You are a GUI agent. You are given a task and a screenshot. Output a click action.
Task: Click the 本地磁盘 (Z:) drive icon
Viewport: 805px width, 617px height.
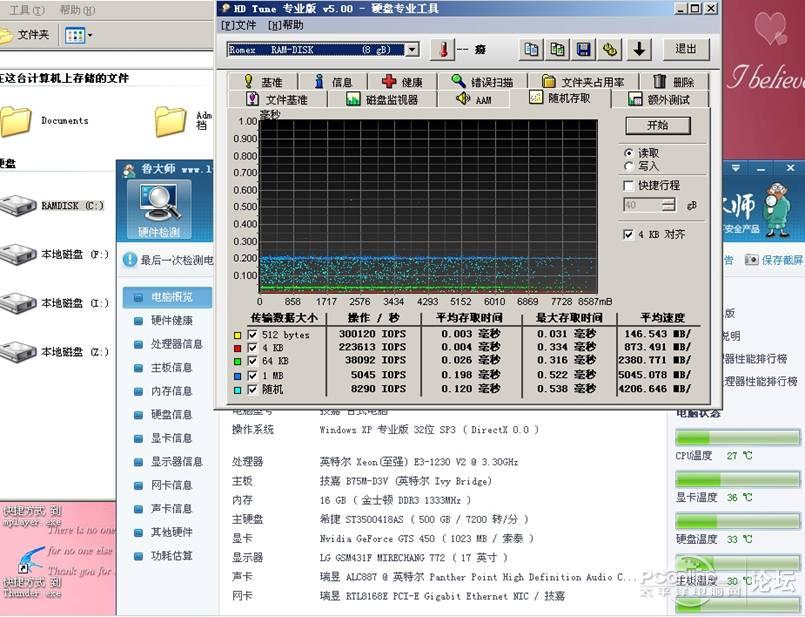(x=18, y=352)
